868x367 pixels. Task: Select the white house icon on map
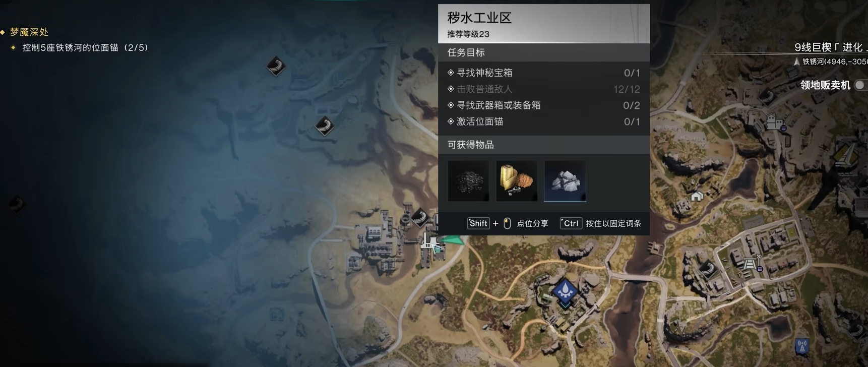pyautogui.click(x=697, y=196)
